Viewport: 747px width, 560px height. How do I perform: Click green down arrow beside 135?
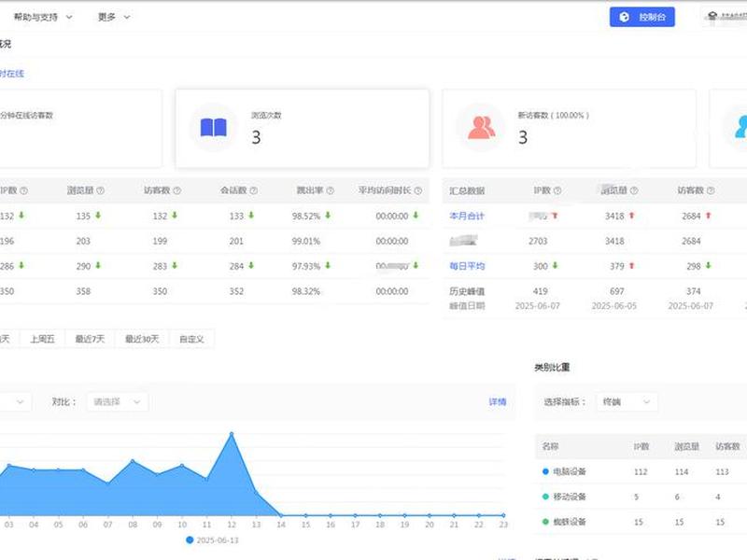(98, 216)
